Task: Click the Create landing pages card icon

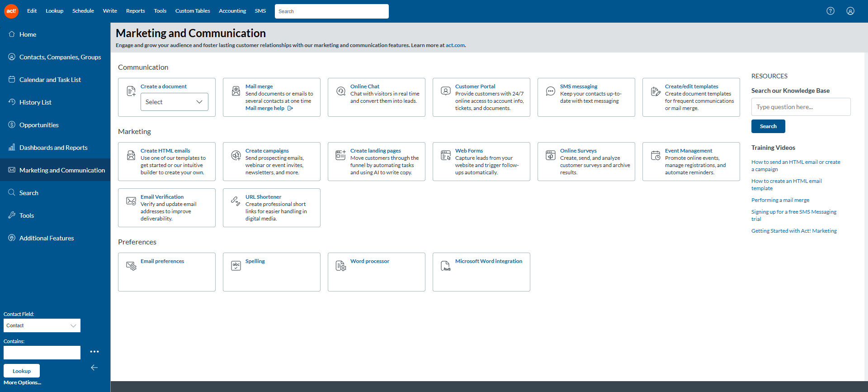Action: 341,155
